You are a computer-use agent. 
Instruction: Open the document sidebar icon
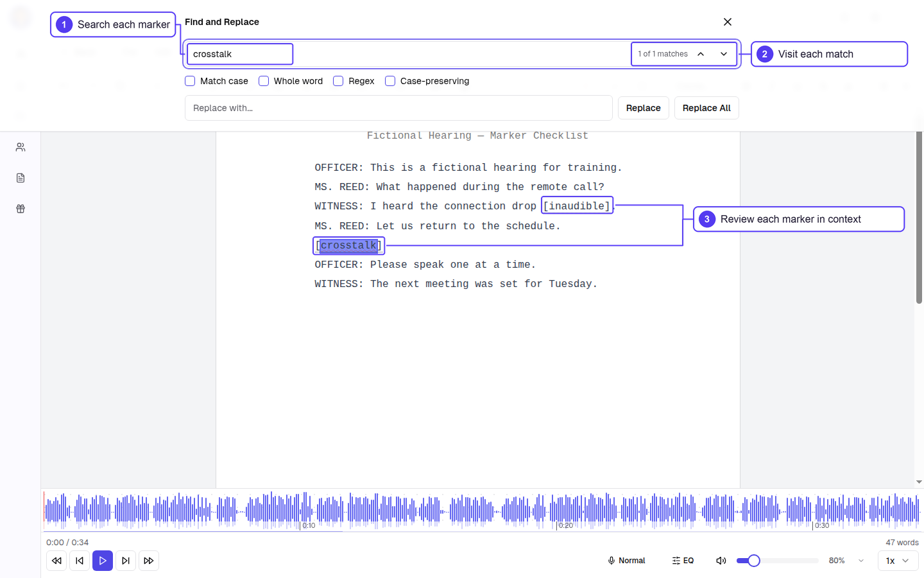(21, 178)
